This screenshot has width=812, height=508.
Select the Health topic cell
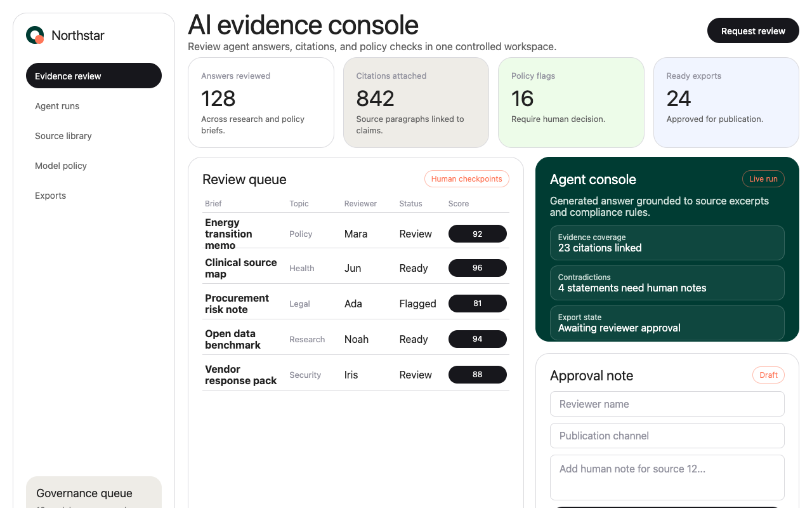[302, 268]
